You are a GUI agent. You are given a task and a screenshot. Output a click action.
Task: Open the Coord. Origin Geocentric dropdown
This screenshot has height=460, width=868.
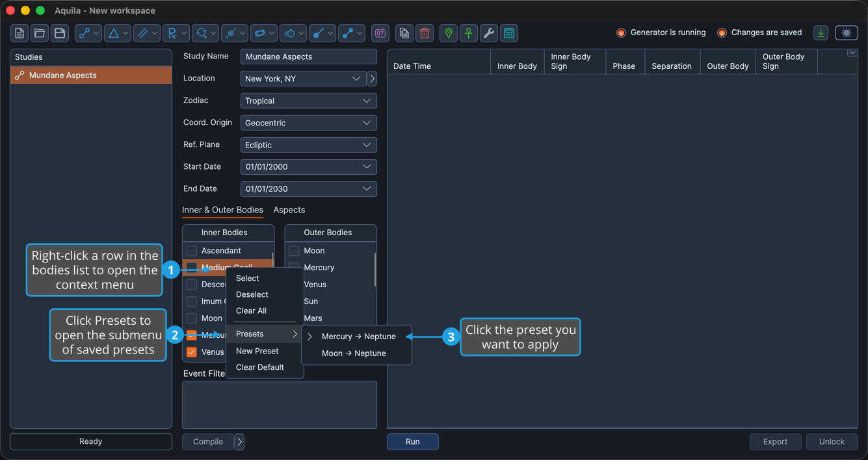tap(309, 123)
